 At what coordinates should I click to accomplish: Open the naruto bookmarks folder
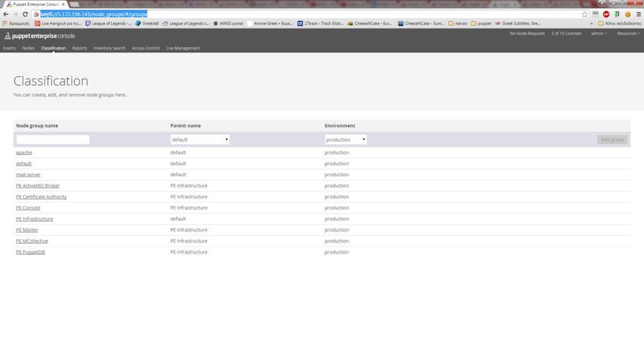click(458, 23)
